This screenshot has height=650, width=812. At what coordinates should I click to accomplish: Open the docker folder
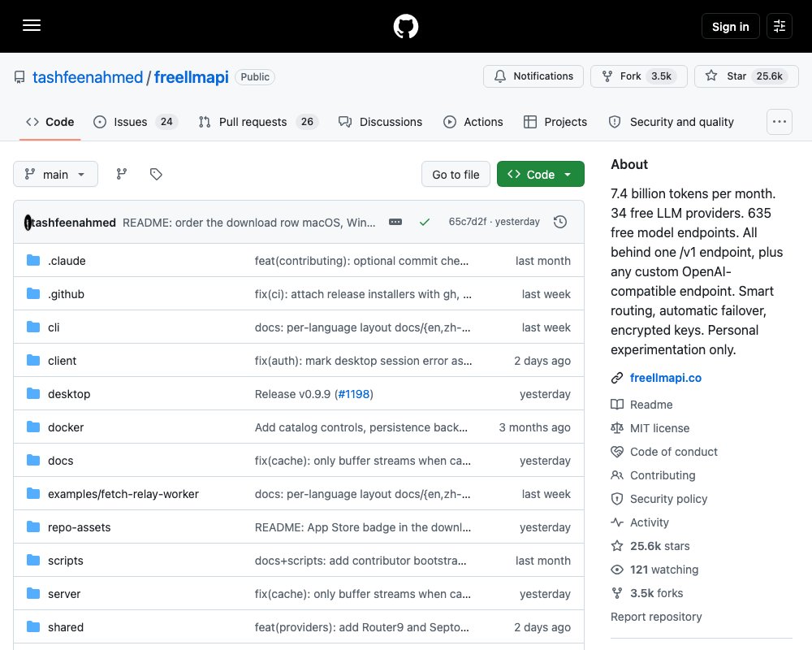pos(66,427)
